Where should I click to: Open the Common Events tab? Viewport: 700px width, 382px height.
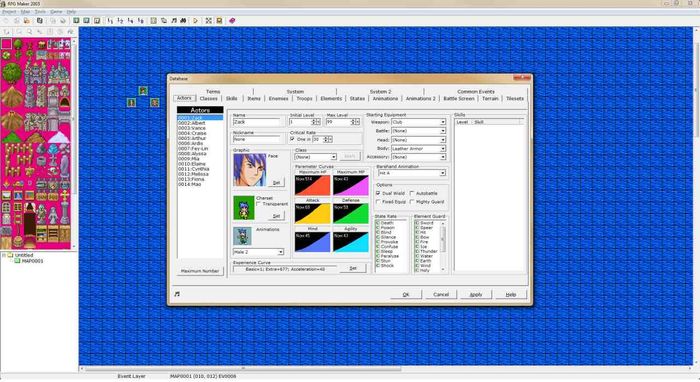coord(476,91)
